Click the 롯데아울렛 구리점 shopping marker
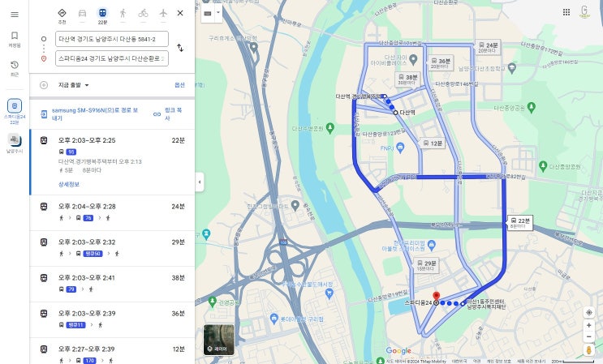 pos(274,319)
